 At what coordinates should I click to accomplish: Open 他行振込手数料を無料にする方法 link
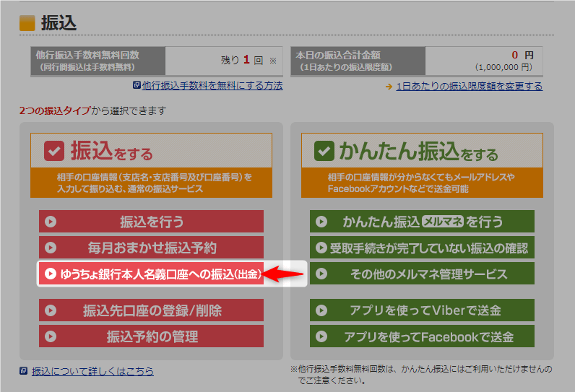click(212, 85)
